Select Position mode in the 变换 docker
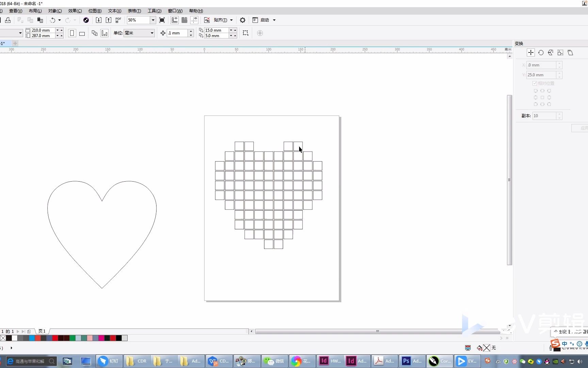This screenshot has width=588, height=368. 531,52
